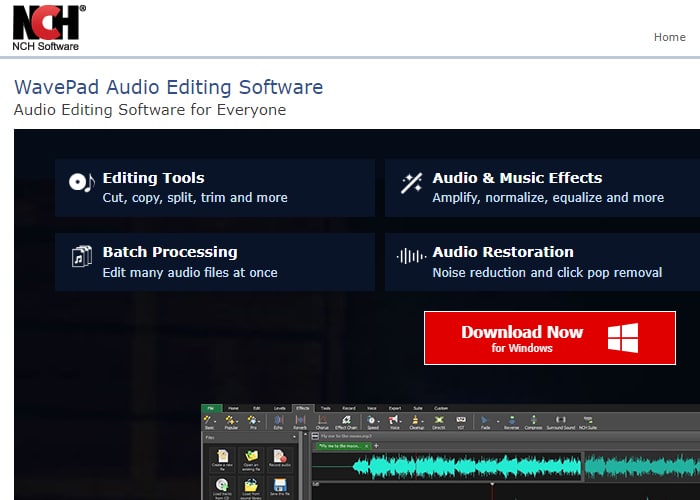Click the Fade effect icon

[x=485, y=422]
